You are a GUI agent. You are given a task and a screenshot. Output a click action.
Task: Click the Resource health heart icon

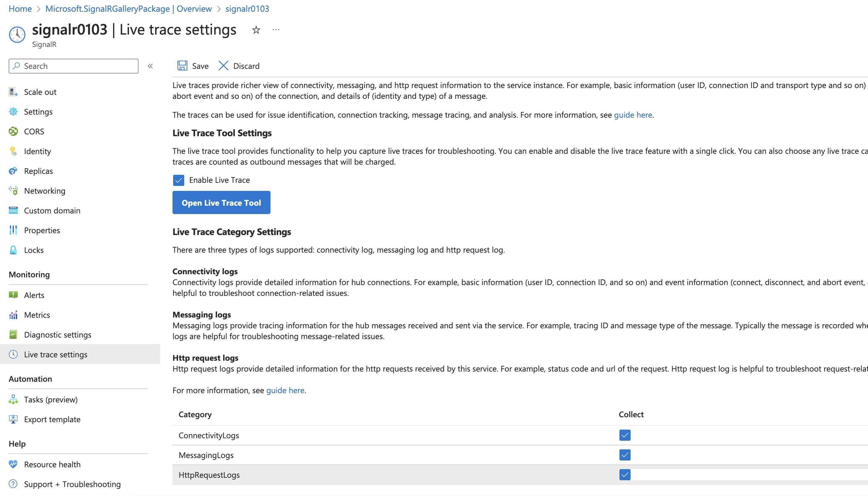[13, 464]
